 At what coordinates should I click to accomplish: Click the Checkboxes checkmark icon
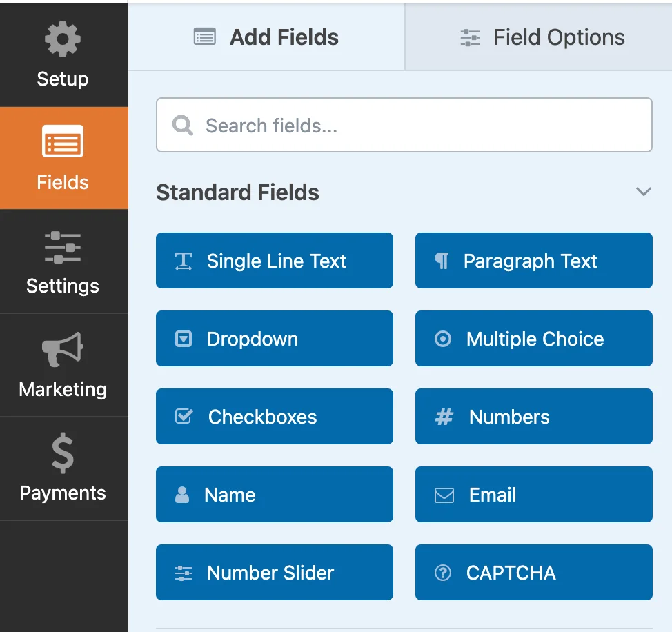184,416
